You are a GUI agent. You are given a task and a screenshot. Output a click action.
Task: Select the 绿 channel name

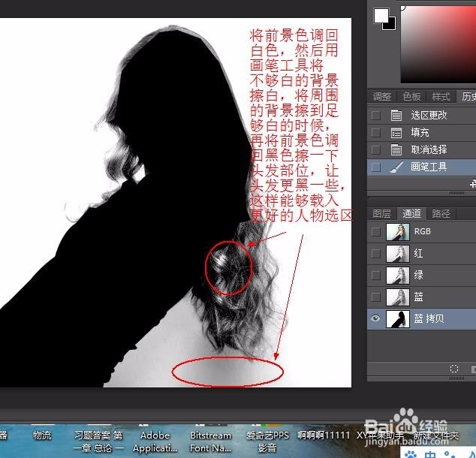[x=419, y=275]
